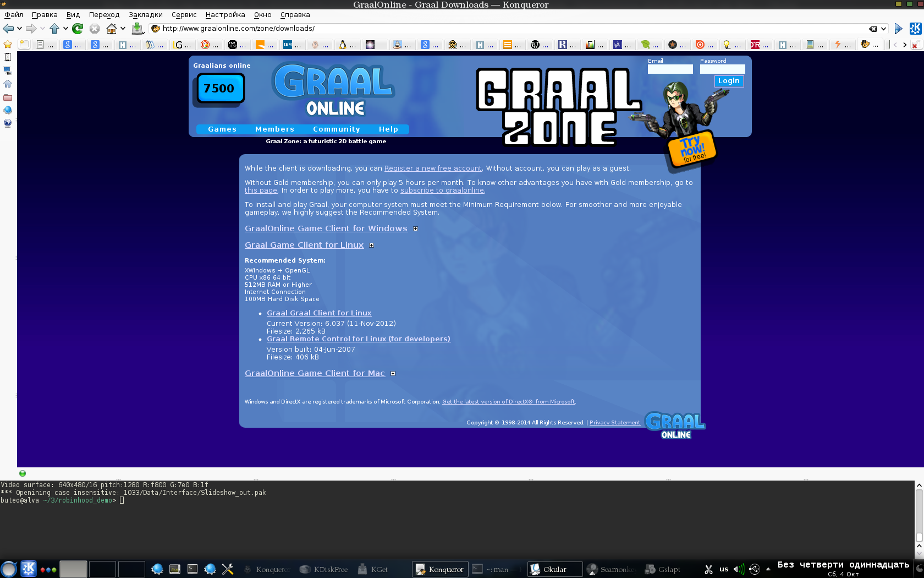Viewport: 924px width, 578px height.
Task: Click 'Get the latest version of DirectX' link
Action: tap(509, 402)
